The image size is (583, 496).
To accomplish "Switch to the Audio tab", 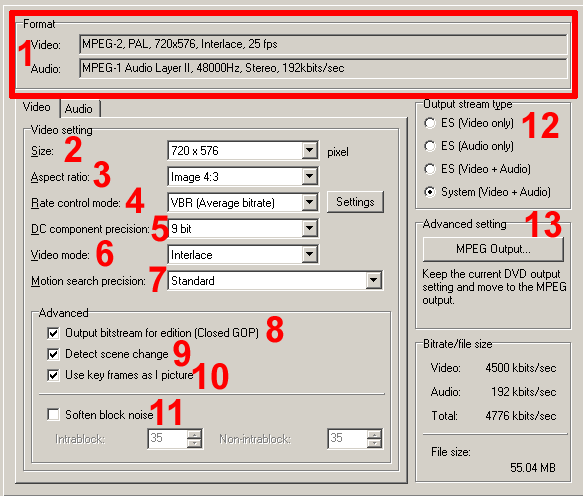I will (x=79, y=109).
